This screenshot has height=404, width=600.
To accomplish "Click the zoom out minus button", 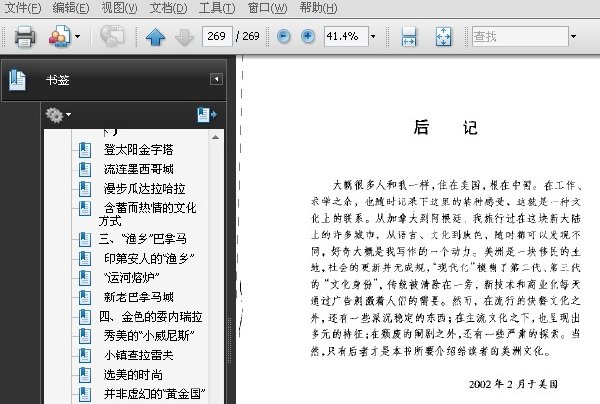I will pyautogui.click(x=284, y=36).
